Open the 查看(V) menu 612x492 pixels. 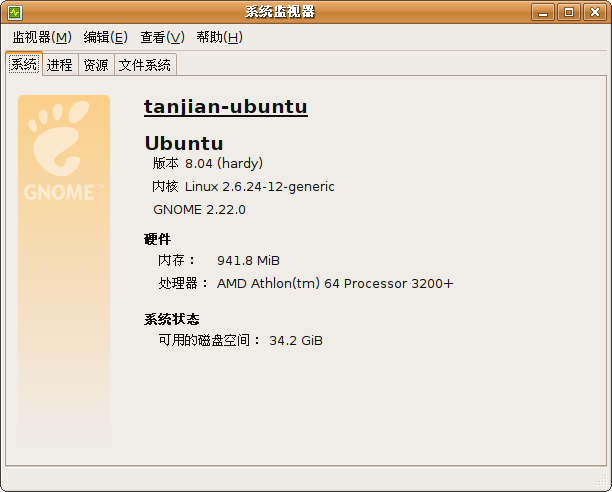(162, 37)
